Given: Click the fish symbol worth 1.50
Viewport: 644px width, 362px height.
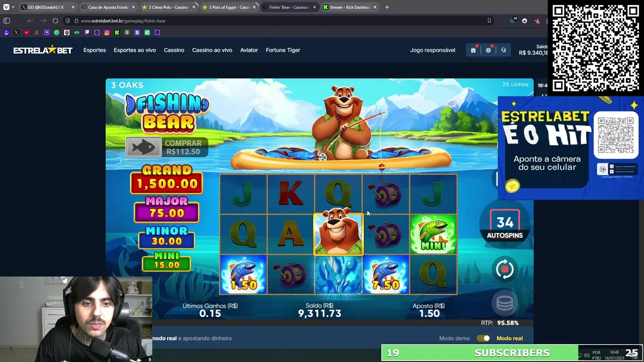Looking at the screenshot, I should (x=243, y=275).
